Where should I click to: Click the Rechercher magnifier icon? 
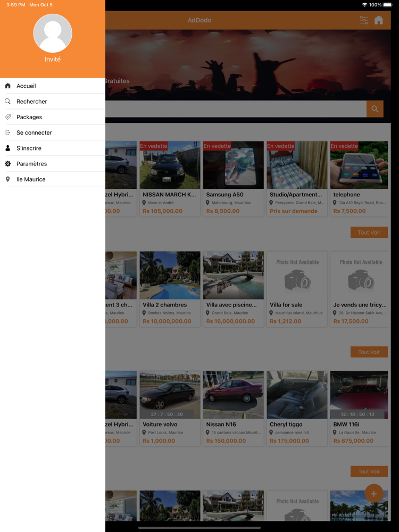[x=8, y=102]
